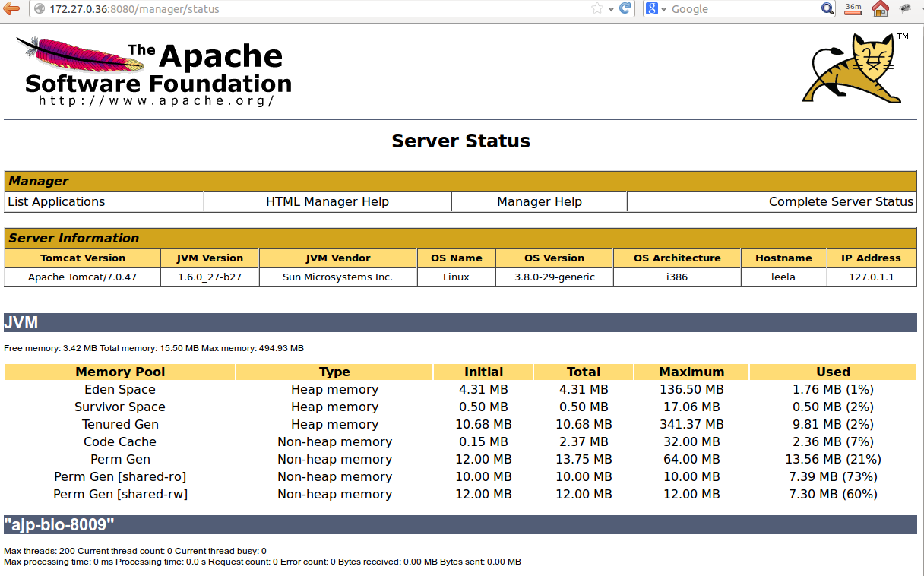The width and height of the screenshot is (924, 576).
Task: Click the globe site identity icon
Action: click(x=39, y=9)
